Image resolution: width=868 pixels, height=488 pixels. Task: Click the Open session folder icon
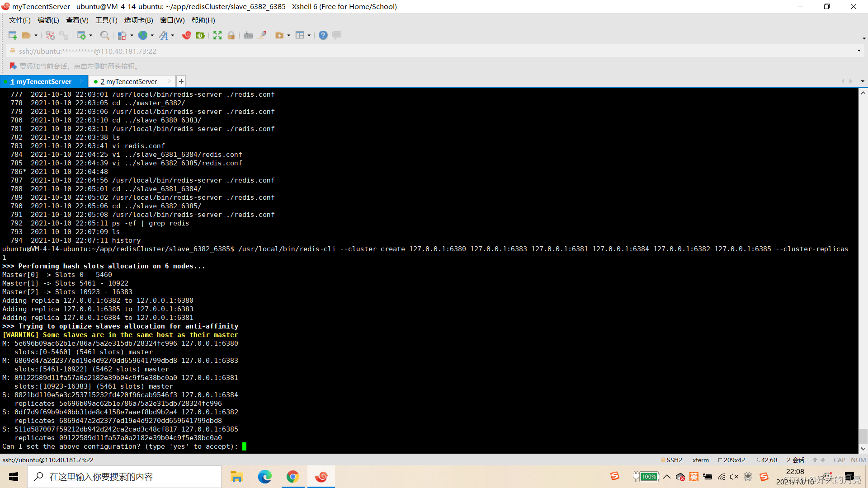(26, 35)
